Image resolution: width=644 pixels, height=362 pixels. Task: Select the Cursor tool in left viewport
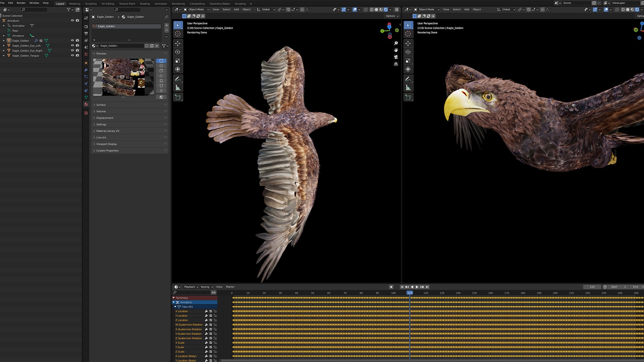click(x=178, y=34)
